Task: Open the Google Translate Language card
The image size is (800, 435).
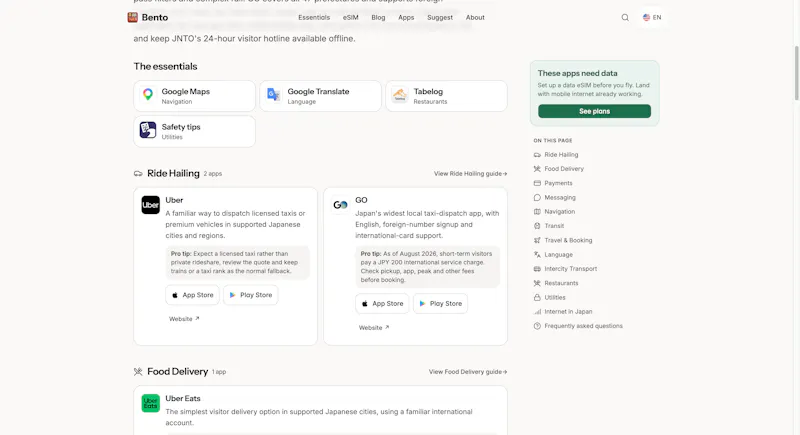Action: [x=320, y=96]
